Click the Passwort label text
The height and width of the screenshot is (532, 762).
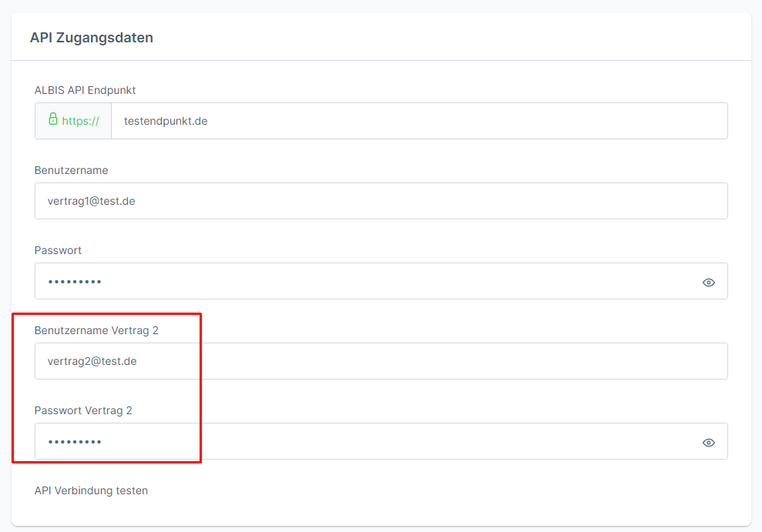[x=58, y=250]
